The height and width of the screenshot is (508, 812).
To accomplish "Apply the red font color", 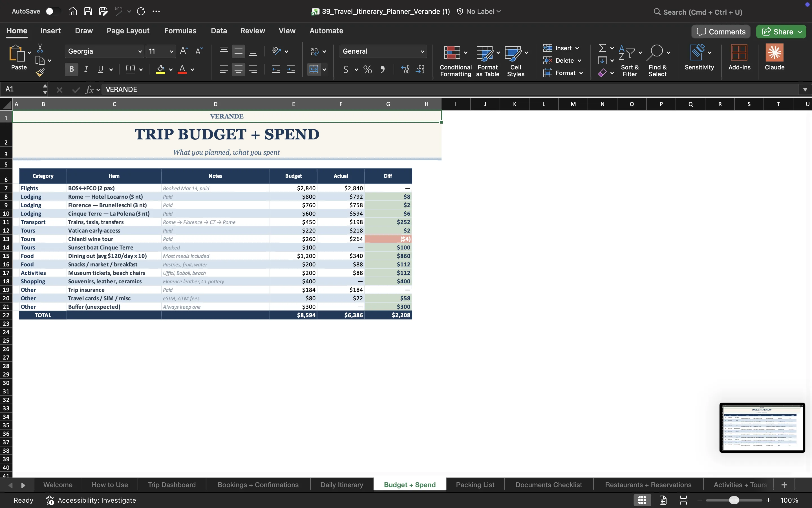I will point(182,69).
